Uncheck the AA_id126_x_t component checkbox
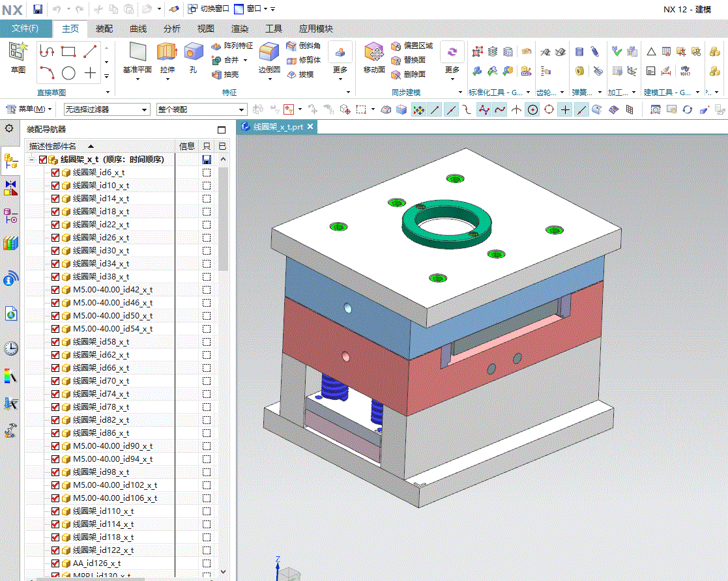 click(x=55, y=563)
